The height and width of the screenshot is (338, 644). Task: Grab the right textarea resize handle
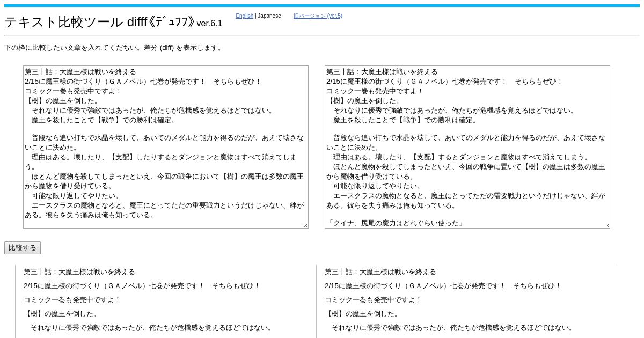(x=608, y=226)
